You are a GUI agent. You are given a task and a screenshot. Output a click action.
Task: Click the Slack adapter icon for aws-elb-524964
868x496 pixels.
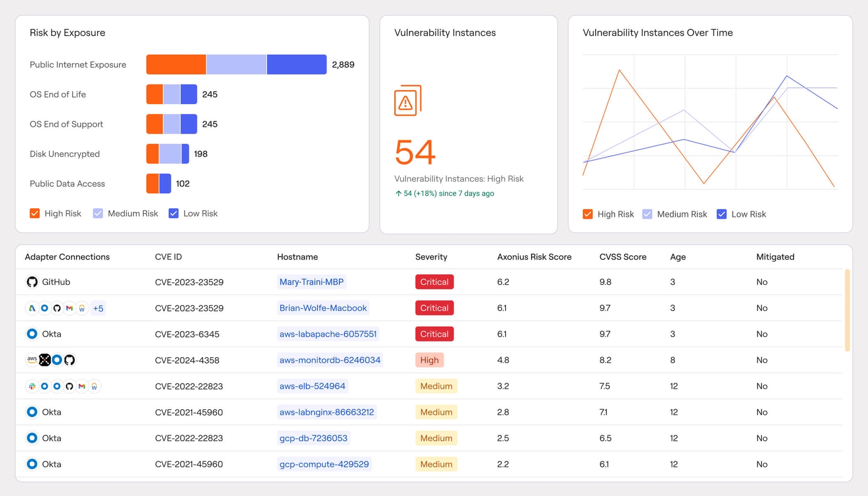[32, 386]
